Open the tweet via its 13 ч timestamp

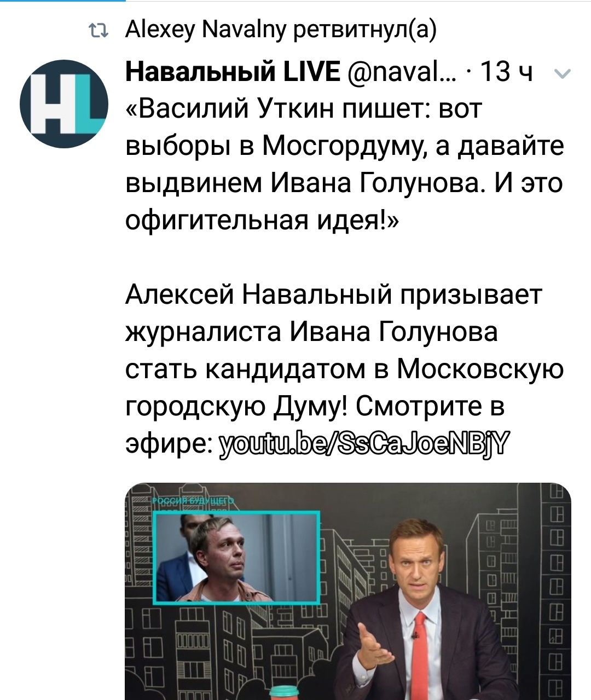(x=507, y=72)
